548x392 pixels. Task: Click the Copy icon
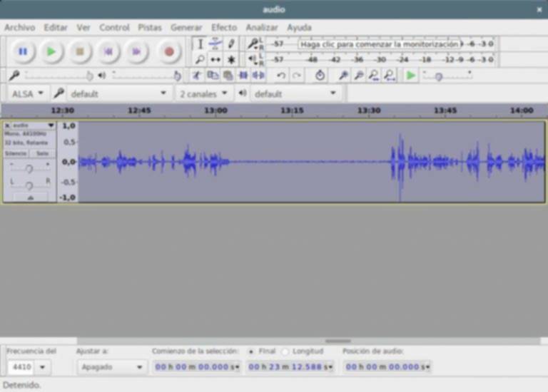[213, 76]
